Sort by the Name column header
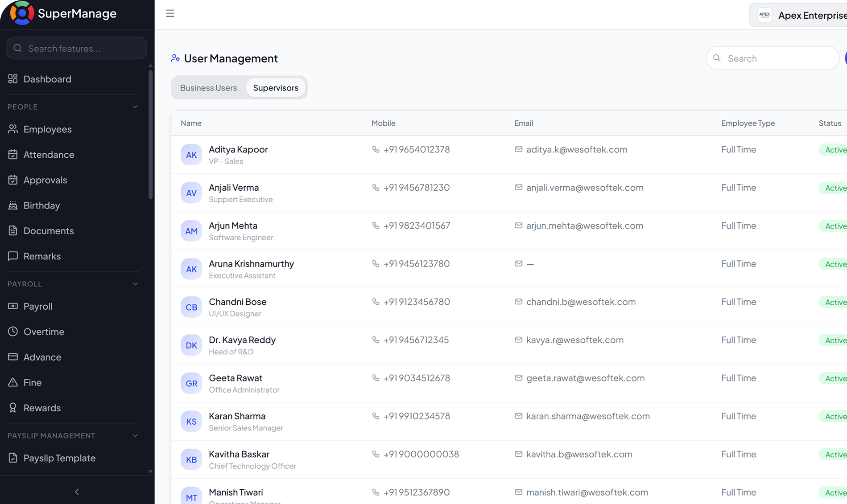The image size is (847, 504). click(191, 123)
